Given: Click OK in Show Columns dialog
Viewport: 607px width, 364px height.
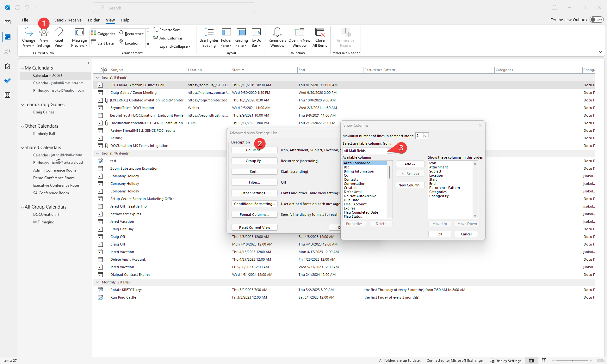Looking at the screenshot, I should coord(440,234).
